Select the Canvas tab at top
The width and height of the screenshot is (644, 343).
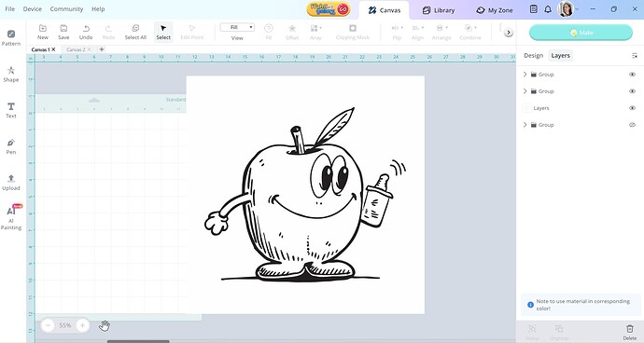coord(384,10)
